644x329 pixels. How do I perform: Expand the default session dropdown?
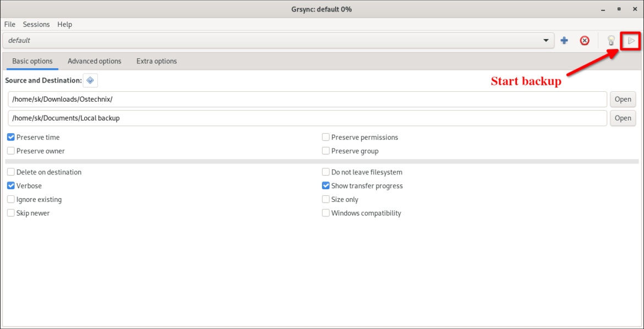pos(545,40)
